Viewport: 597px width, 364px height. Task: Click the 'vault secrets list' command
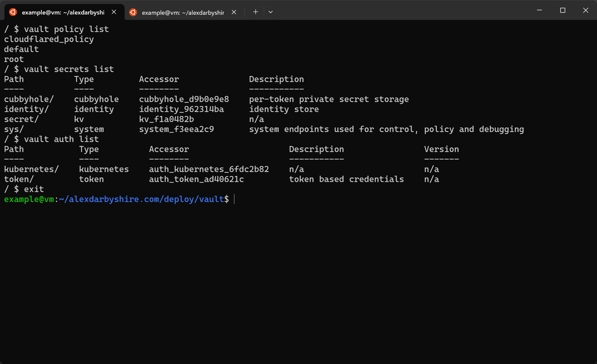click(x=69, y=69)
